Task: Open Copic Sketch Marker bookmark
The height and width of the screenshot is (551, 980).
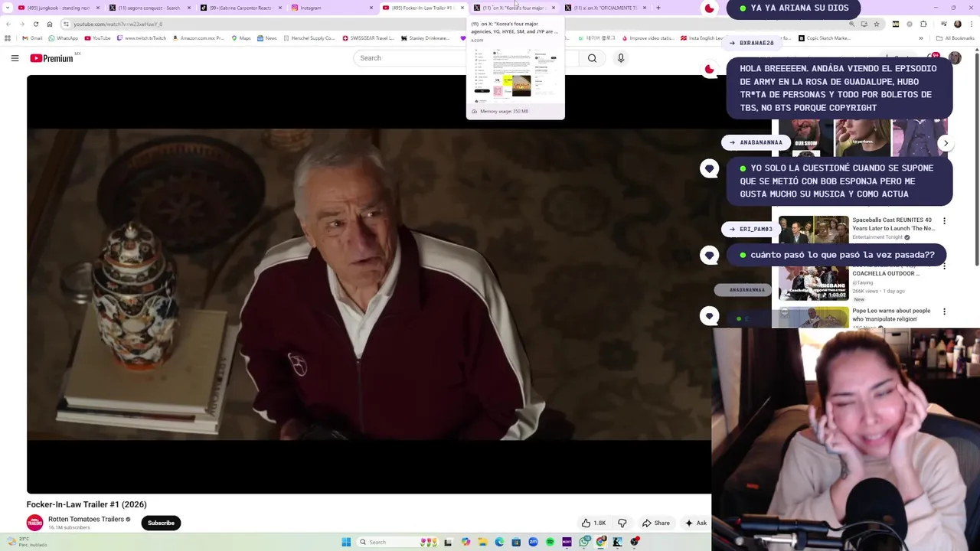Action: pyautogui.click(x=825, y=38)
